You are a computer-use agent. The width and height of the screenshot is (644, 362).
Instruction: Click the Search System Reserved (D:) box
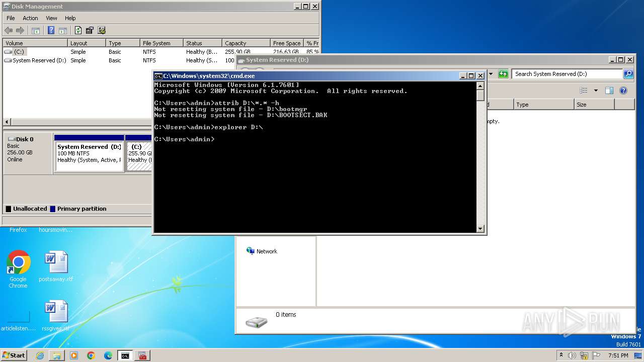pos(568,74)
